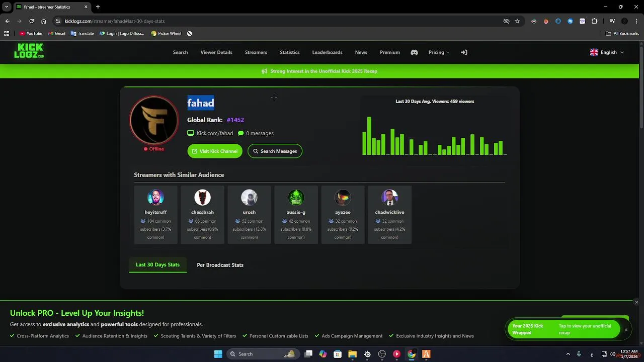
Task: Open the browser Extensions puzzle icon
Action: (x=594, y=21)
